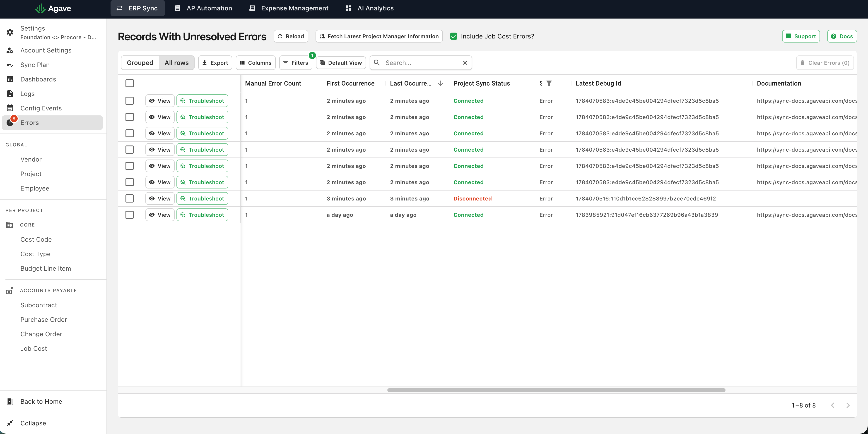Open the AI Analytics tab
The image size is (868, 434).
click(370, 8)
